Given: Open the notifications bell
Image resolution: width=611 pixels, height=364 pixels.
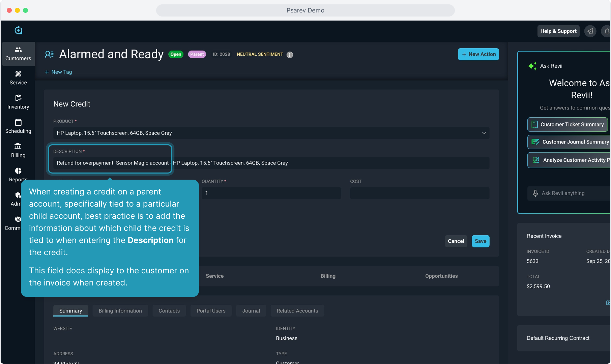Looking at the screenshot, I should (606, 31).
